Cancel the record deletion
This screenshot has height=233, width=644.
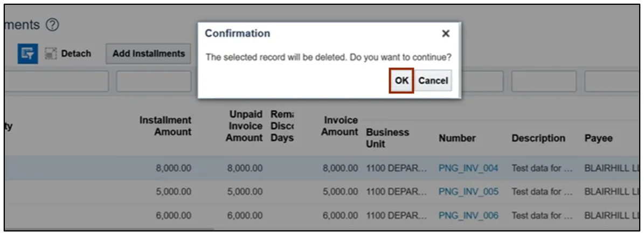click(x=433, y=80)
